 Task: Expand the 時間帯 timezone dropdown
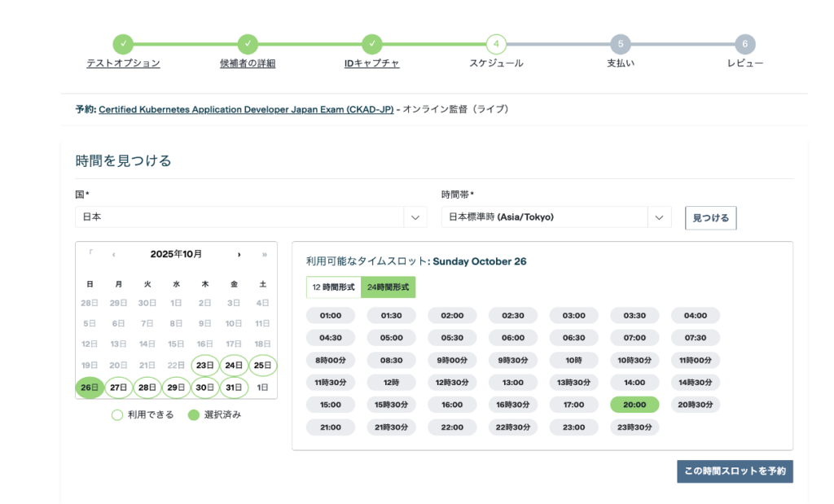pos(556,217)
